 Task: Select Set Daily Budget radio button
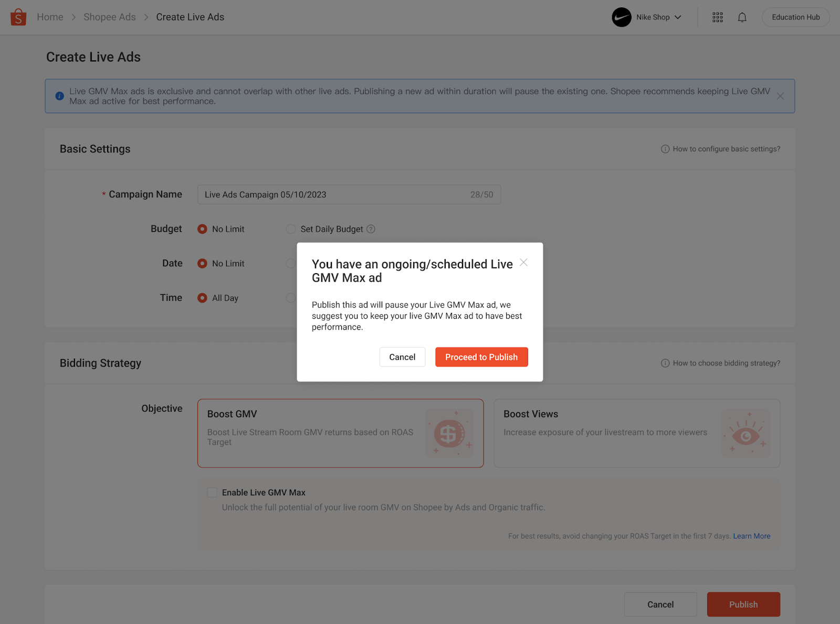(290, 229)
